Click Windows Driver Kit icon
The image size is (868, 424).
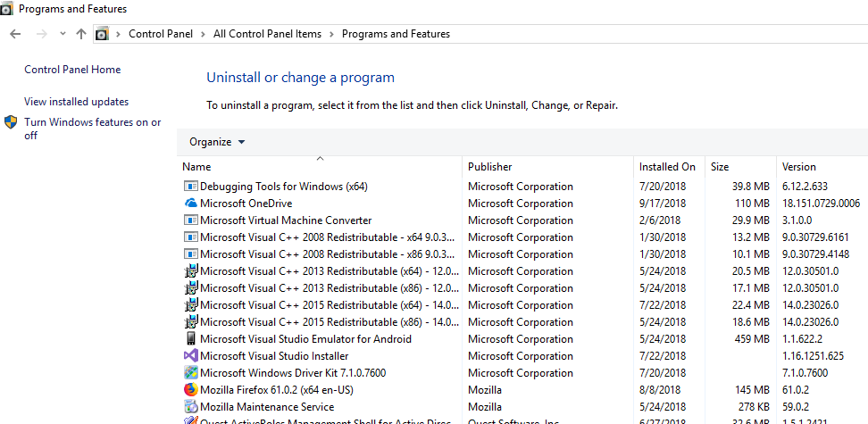(x=190, y=372)
